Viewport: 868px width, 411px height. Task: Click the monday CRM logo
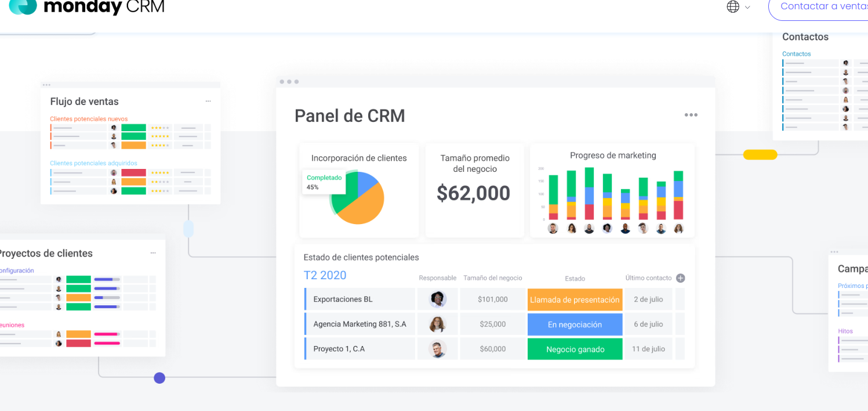coord(87,6)
